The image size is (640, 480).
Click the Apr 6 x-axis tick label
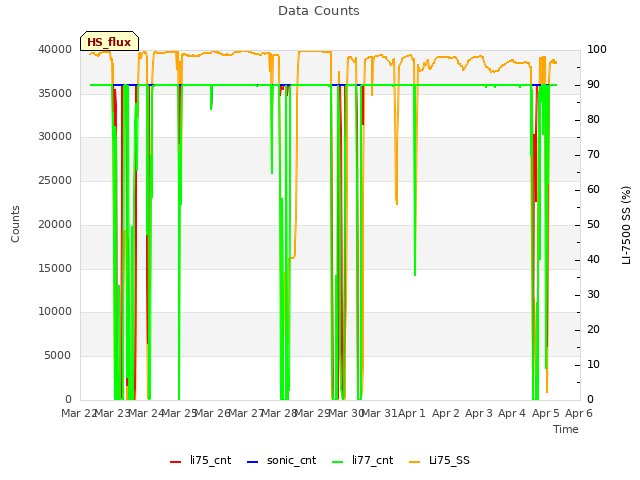click(x=579, y=413)
